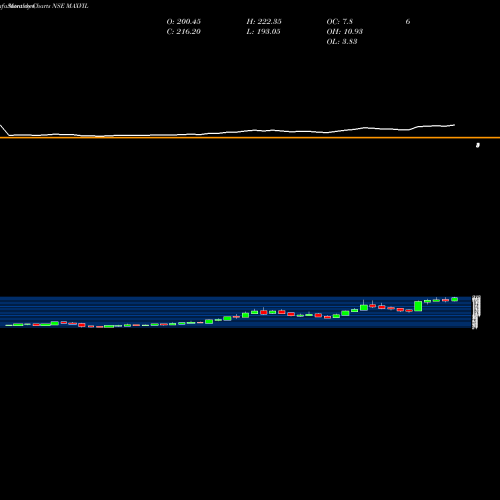Click the open price value O: 200.45
This screenshot has height=500, width=500.
184,22
